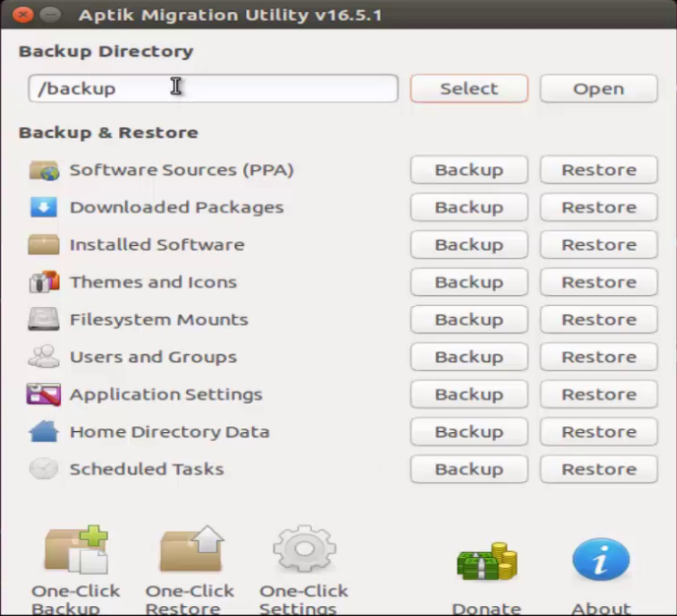Click the Filesystem Mounts drive icon
The width and height of the screenshot is (677, 616).
click(43, 320)
